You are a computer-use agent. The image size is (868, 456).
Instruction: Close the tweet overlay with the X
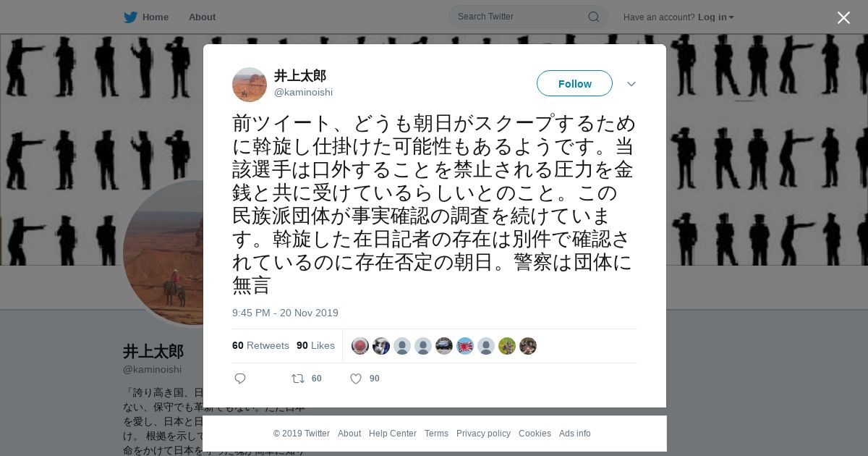[843, 17]
